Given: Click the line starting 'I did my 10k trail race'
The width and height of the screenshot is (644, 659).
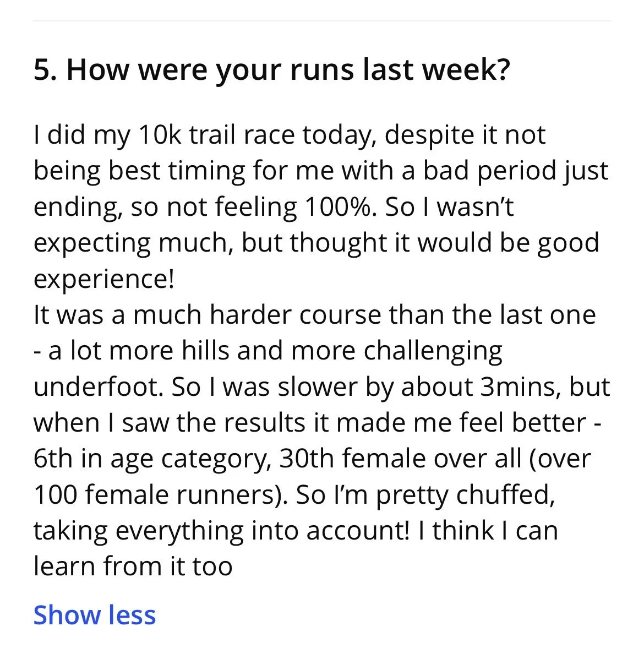Looking at the screenshot, I should 290,135.
